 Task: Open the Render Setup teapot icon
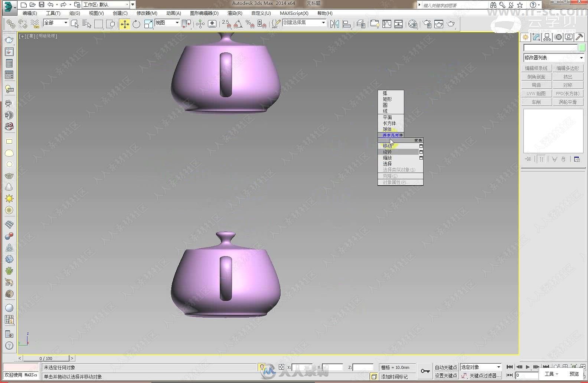[427, 24]
